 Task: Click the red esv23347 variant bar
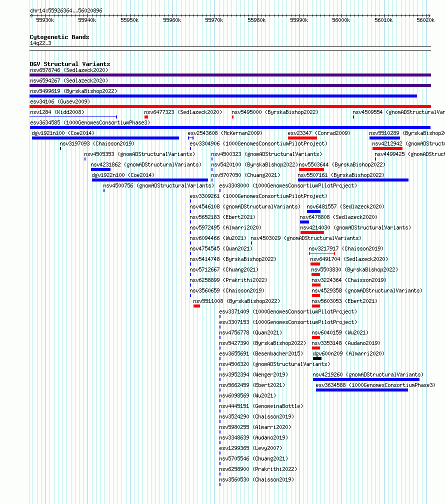302,138
